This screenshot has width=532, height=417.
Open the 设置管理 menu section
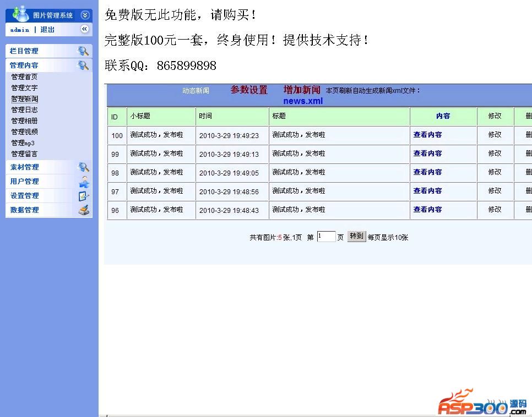24,196
